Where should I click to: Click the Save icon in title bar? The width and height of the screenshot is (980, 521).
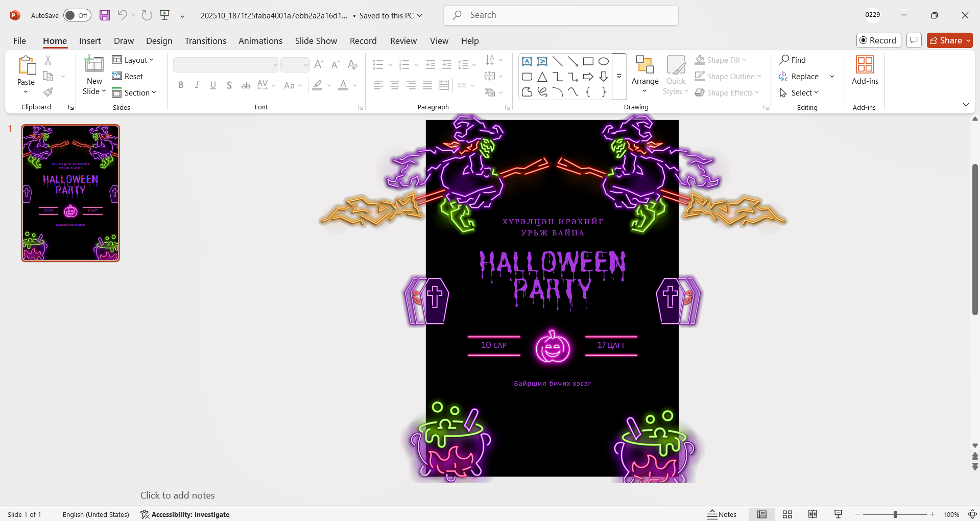click(105, 15)
